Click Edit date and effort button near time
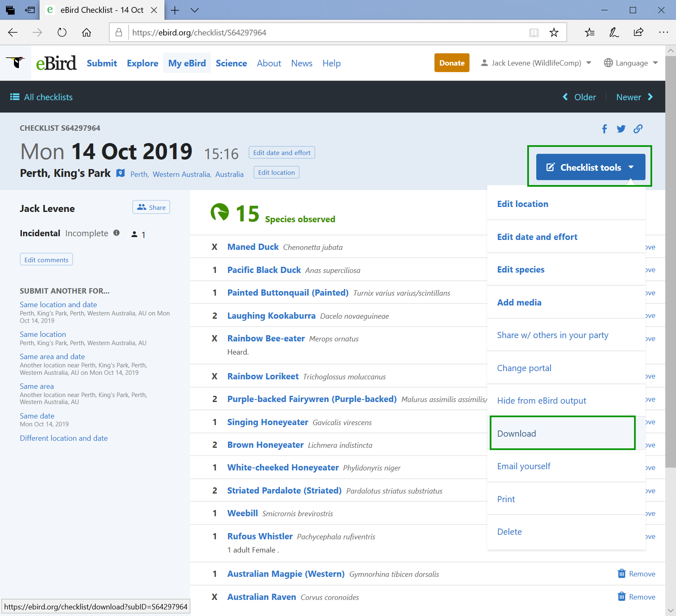Viewport: 676px width, 616px height. tap(282, 153)
